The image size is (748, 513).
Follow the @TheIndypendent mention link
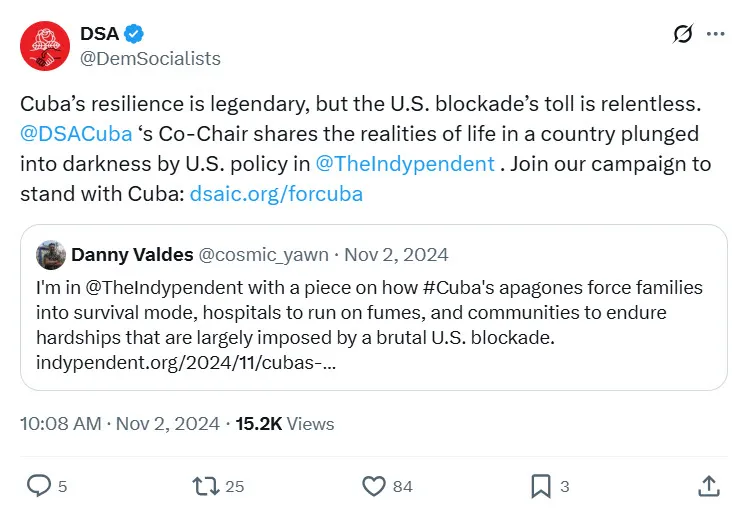coord(404,163)
